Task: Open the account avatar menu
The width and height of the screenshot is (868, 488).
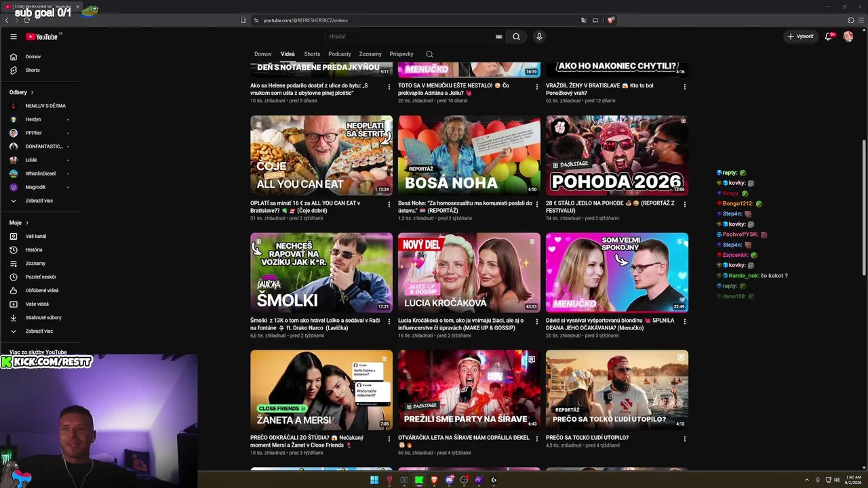Action: coord(848,37)
